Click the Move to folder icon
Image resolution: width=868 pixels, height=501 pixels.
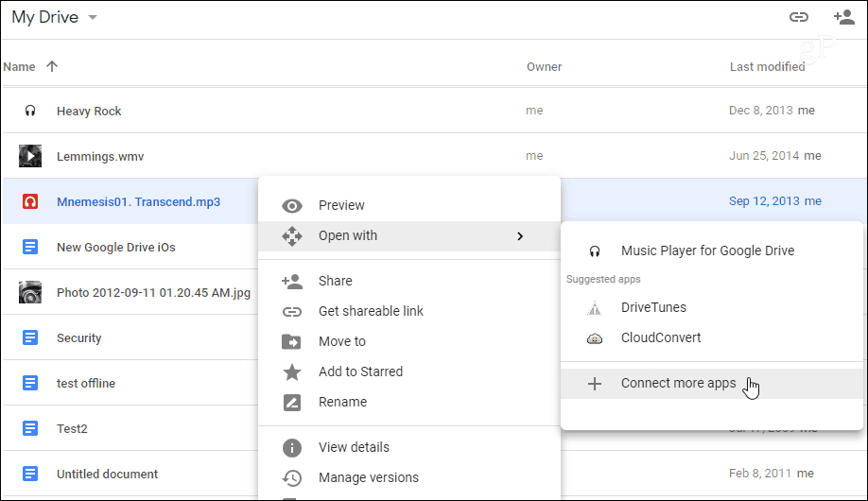291,341
